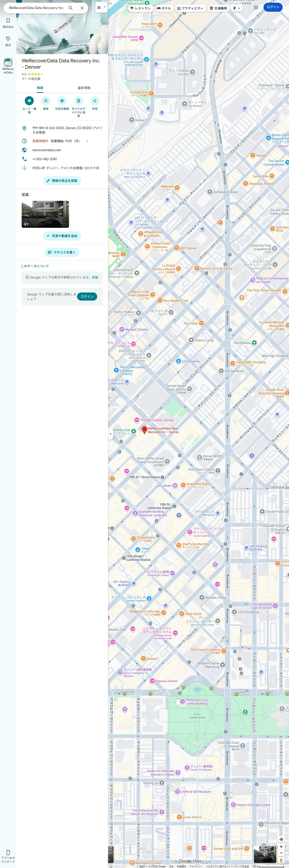Show more category chips with the arrow

[x=239, y=8]
